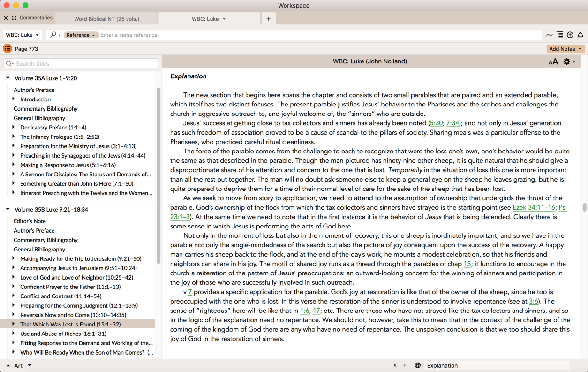Image resolution: width=588 pixels, height=372 pixels.
Task: Follow the 7:34 verse link
Action: point(452,123)
